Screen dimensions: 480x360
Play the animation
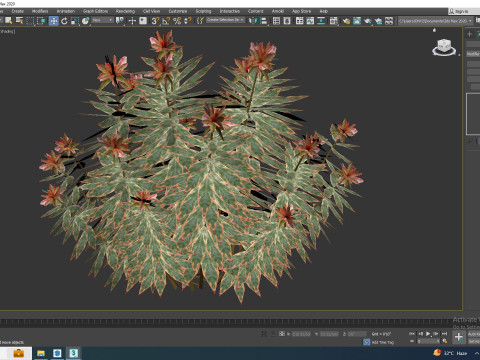click(428, 333)
